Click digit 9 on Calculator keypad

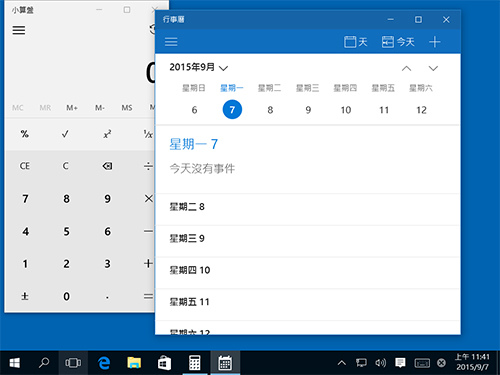[107, 199]
